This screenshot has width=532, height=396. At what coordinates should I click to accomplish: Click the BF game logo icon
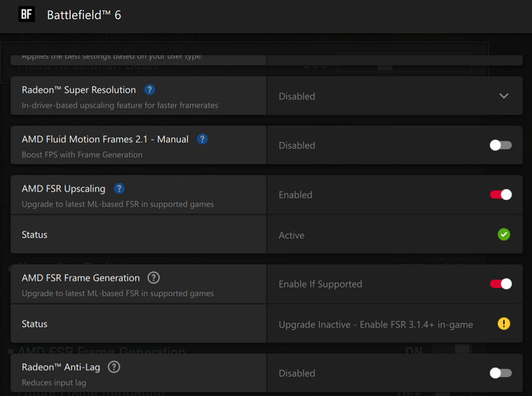coord(26,15)
